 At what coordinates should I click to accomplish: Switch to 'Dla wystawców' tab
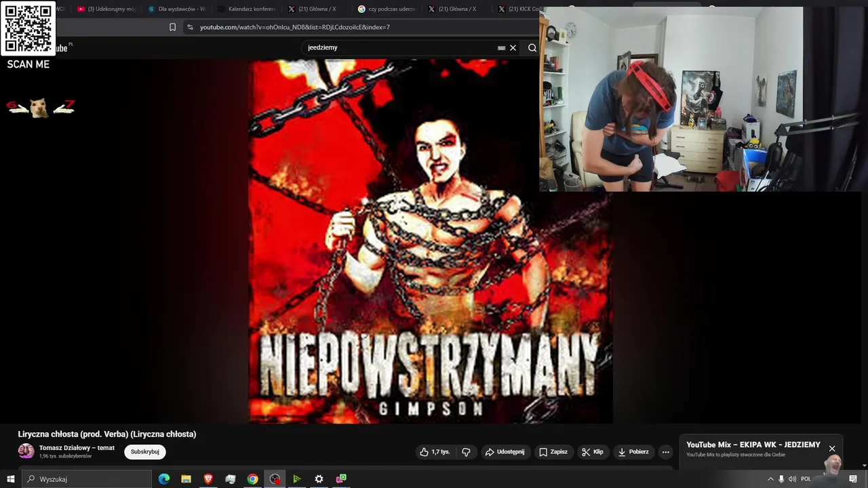coord(176,9)
